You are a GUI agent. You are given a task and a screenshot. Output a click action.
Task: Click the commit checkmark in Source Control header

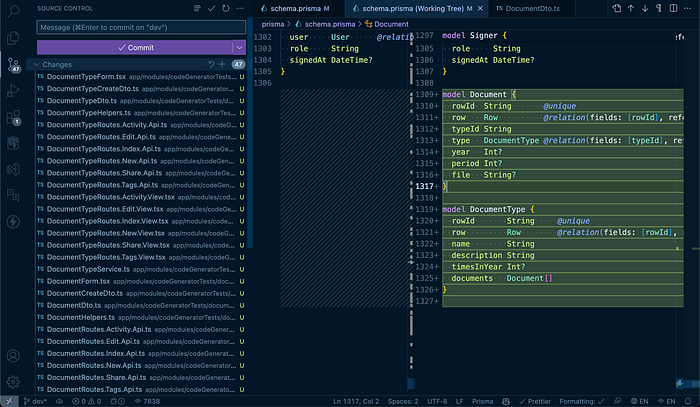click(x=212, y=8)
